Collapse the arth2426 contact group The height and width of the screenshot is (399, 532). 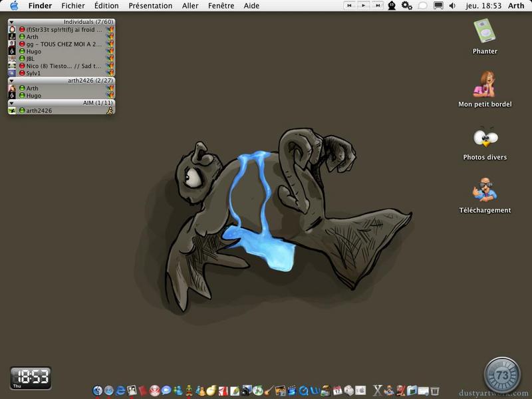(x=11, y=80)
